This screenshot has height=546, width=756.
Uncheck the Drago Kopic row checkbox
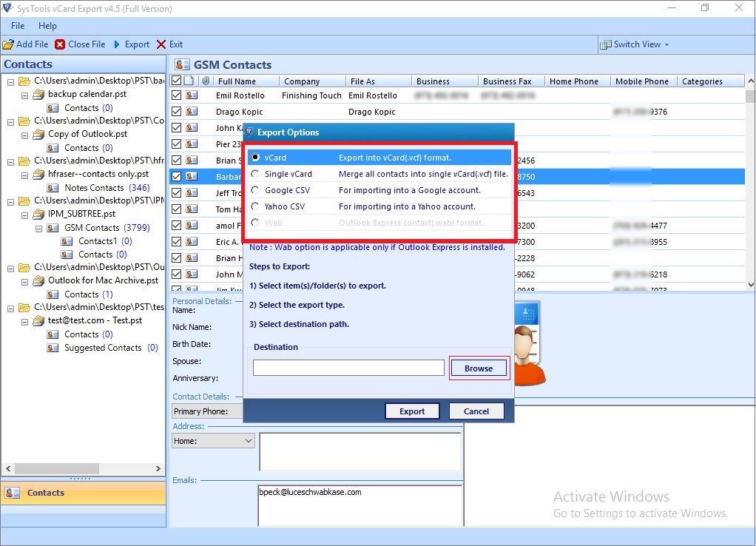177,112
